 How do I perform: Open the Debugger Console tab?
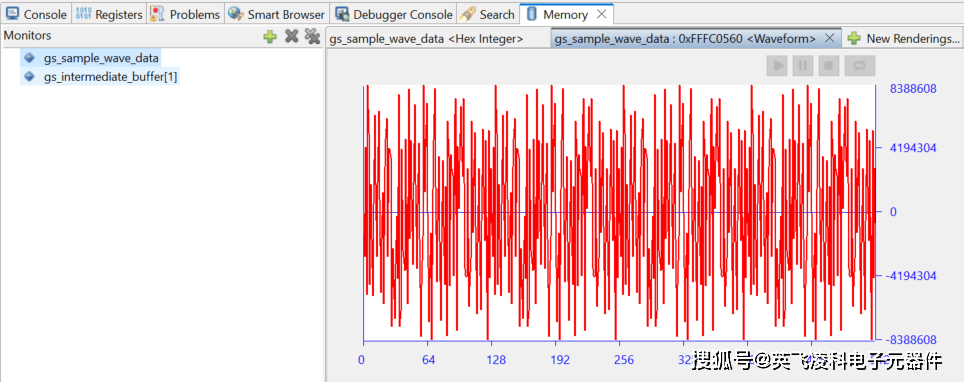click(394, 14)
